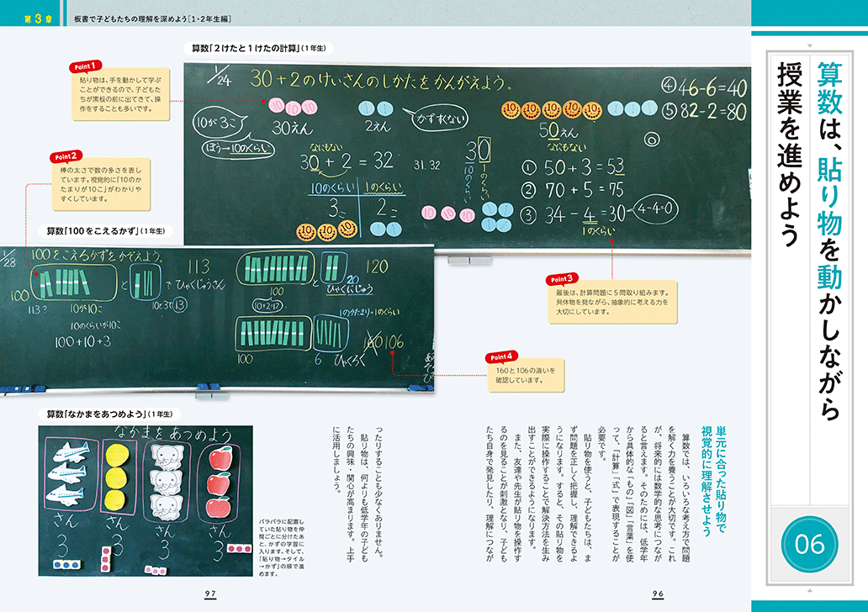
Task: Click the Point 1 note about 貼り物は、手を動かして学ぶ
Action: (120, 95)
